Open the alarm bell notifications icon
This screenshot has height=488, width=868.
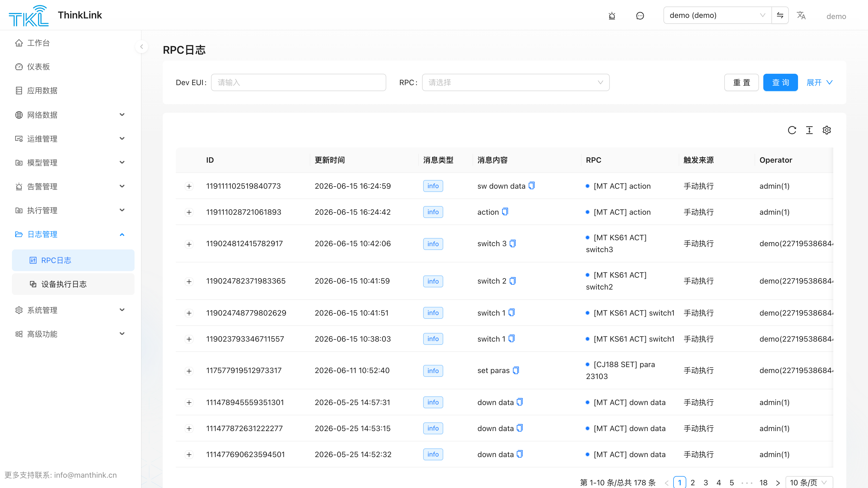(x=612, y=15)
